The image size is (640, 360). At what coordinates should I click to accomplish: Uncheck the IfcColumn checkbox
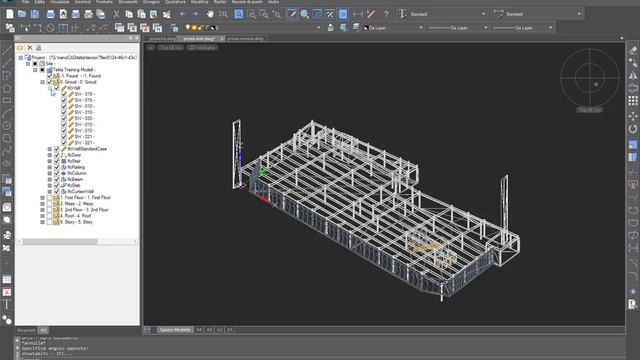[x=57, y=173]
